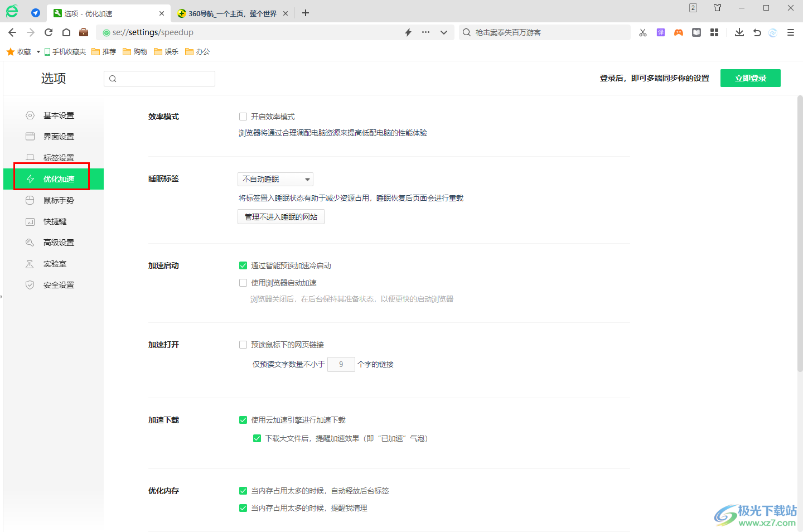This screenshot has height=532, width=803.
Task: Open the 办公 bookmark folder
Action: coord(197,51)
